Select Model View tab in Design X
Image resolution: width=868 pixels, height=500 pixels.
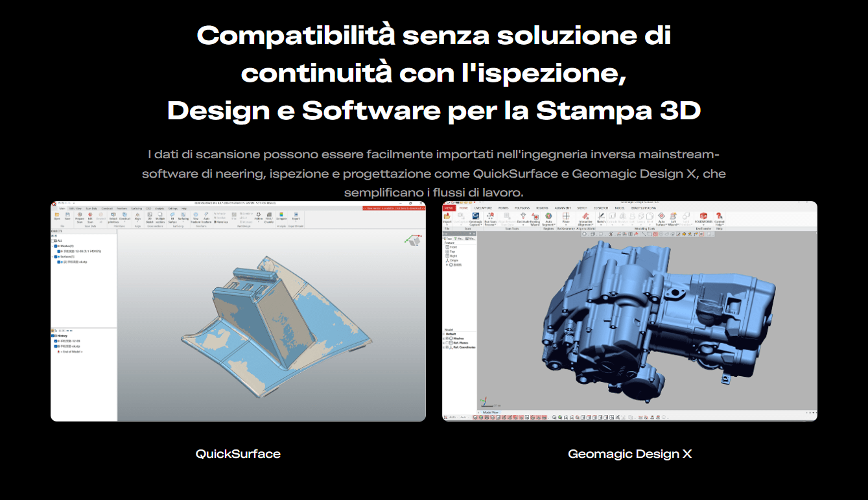(x=491, y=412)
